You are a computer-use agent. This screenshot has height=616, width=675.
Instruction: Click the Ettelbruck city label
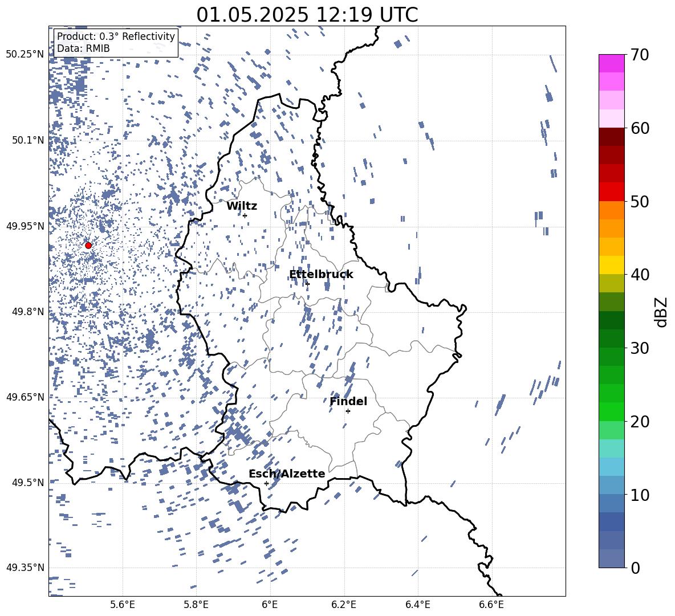[321, 275]
